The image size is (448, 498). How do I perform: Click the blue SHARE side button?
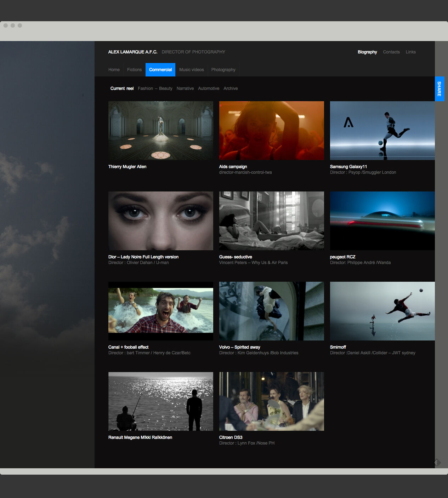439,89
